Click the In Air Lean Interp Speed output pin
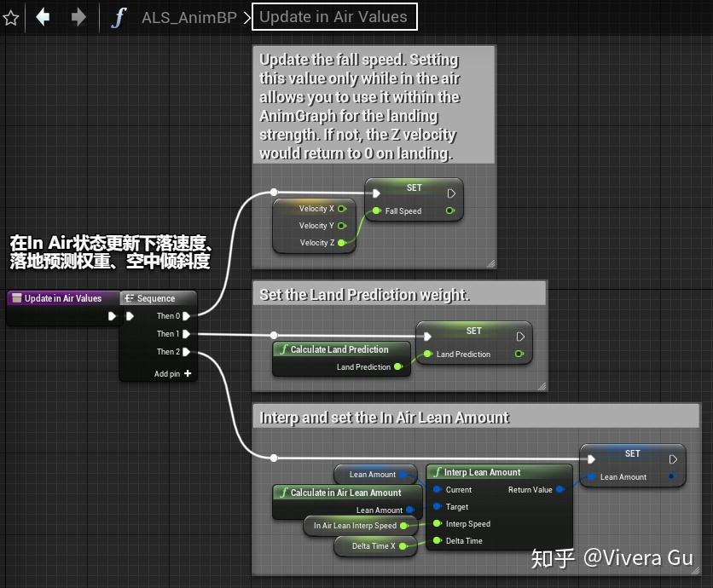 (x=403, y=524)
